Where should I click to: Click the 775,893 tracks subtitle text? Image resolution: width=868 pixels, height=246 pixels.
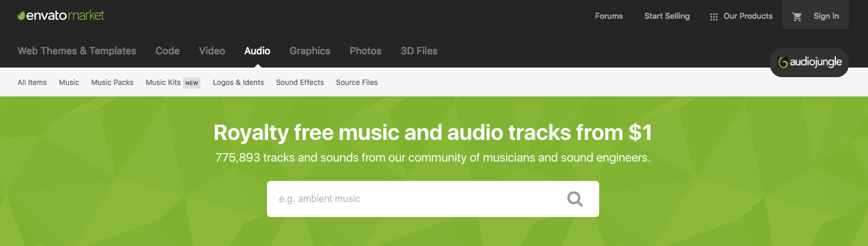click(433, 159)
